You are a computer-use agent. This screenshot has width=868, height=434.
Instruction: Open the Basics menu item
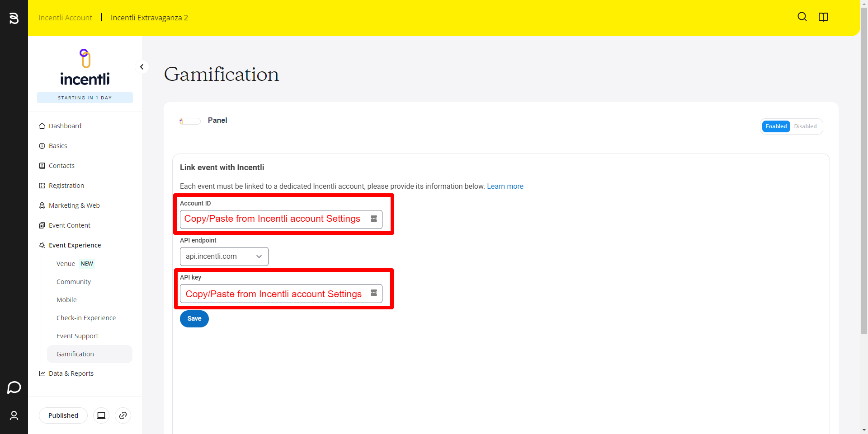[x=58, y=146]
